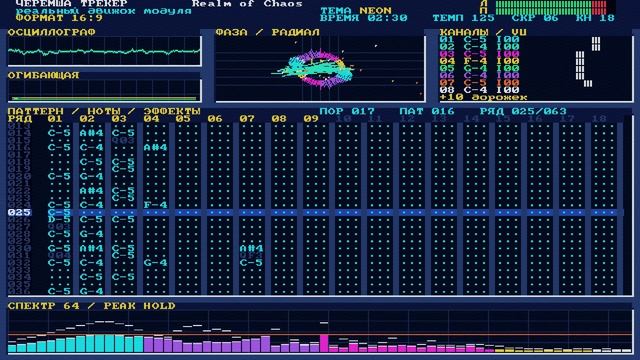Click the tall pink spectrum bar
Image resolution: width=640 pixels, height=360 pixels.
324,343
